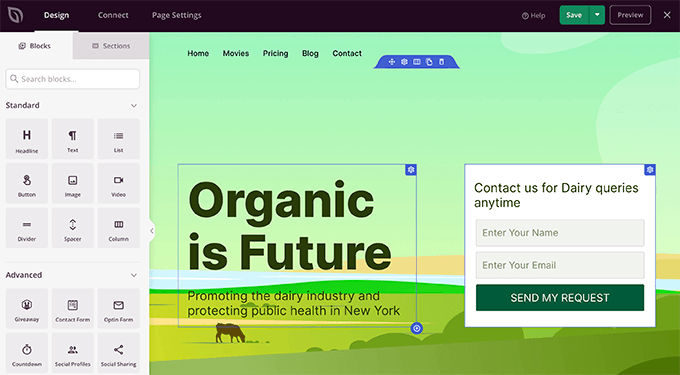
Task: Add the Headline block
Action: [x=27, y=139]
